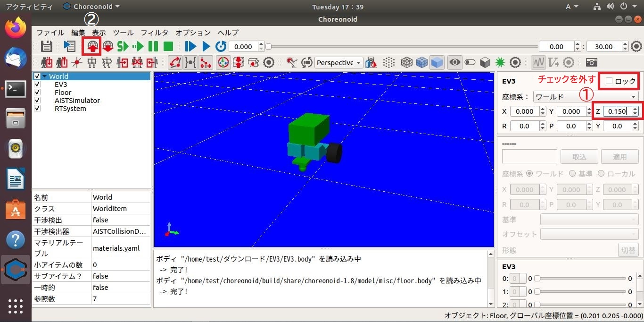This screenshot has width=644, height=322.
Task: Set the robot to initial pose
Action: coord(92,62)
